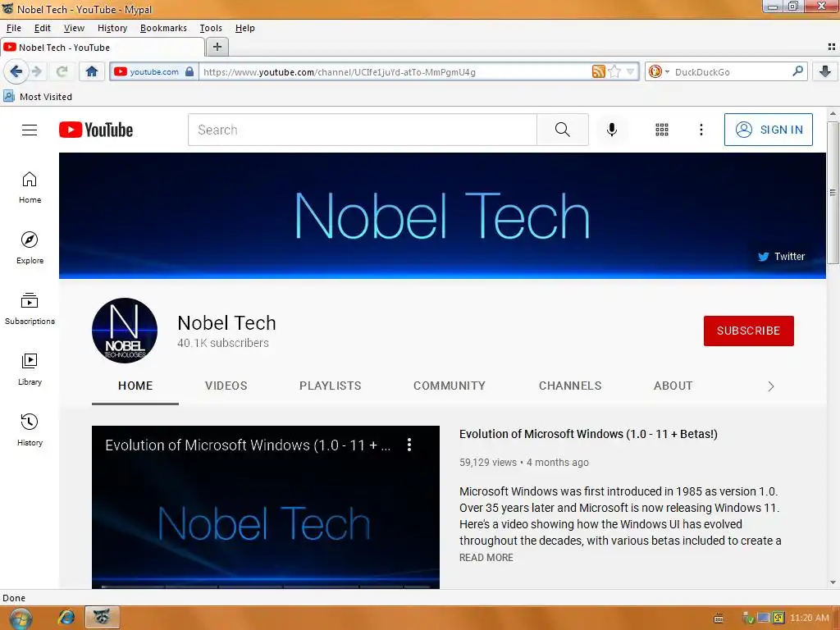The height and width of the screenshot is (630, 840).
Task: Open the View menu
Action: (74, 28)
